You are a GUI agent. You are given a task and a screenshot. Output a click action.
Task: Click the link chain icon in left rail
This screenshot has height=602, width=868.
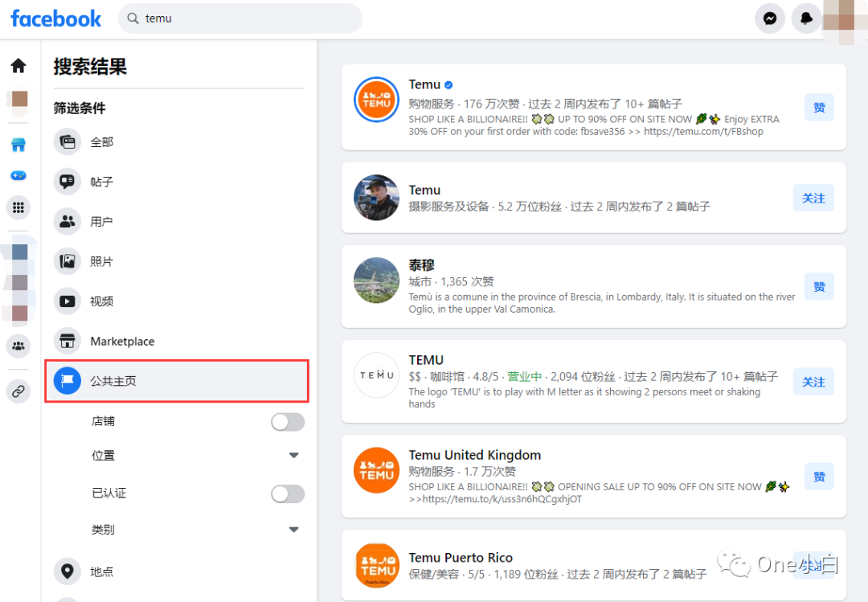[18, 391]
